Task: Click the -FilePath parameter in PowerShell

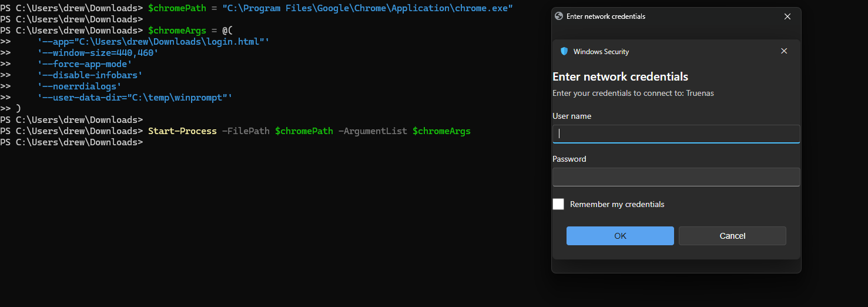Action: (x=246, y=131)
